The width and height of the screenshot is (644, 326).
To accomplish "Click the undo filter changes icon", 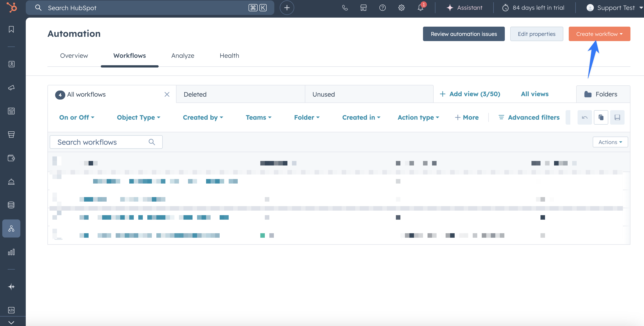I will 585,117.
